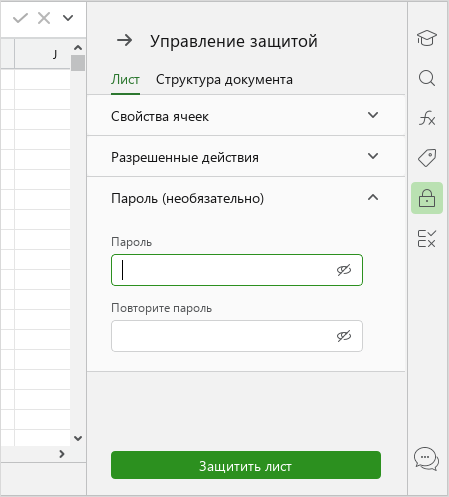Click the Свойства ячеек label
This screenshot has width=449, height=497.
[160, 116]
